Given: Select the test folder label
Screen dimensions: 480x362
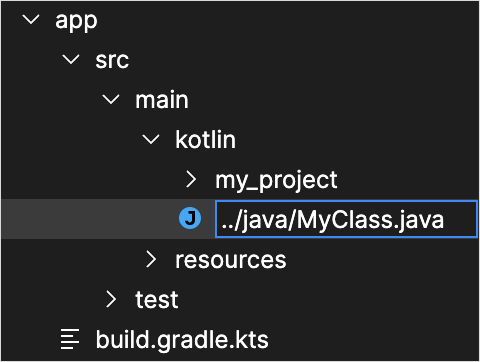Looking at the screenshot, I should [157, 299].
